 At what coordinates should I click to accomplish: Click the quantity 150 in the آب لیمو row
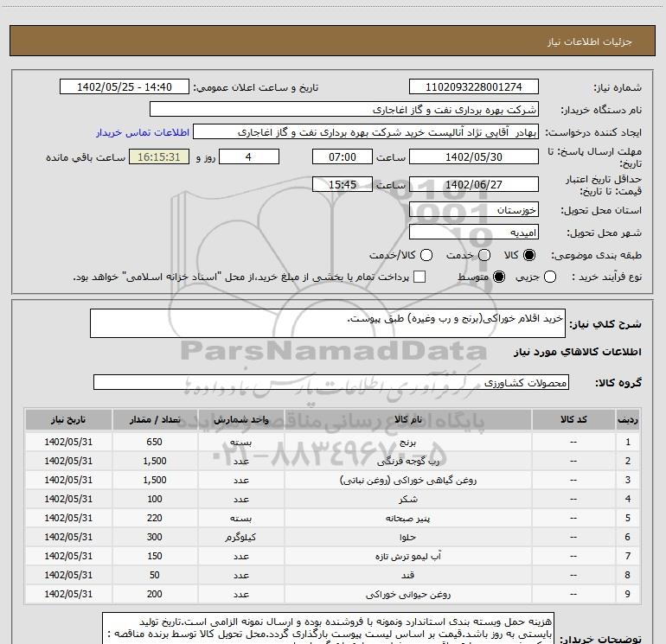155,556
